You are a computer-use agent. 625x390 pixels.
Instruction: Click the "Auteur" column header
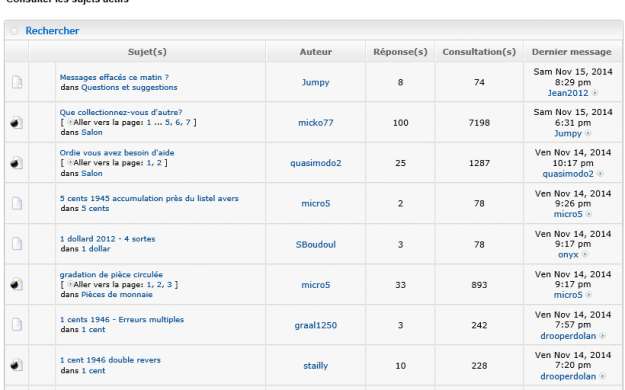(x=315, y=52)
